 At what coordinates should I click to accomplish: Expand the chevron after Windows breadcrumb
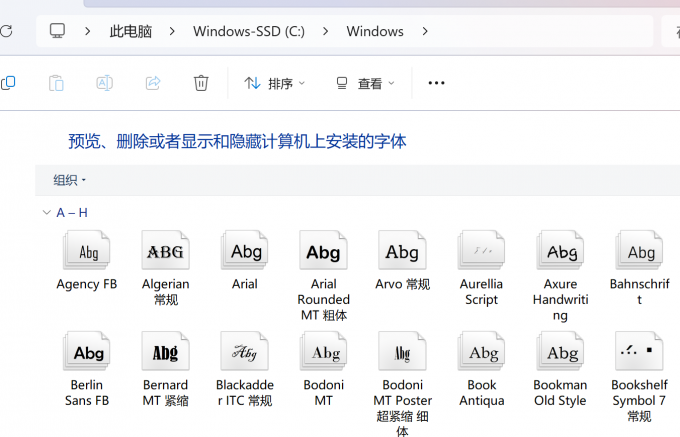click(425, 31)
